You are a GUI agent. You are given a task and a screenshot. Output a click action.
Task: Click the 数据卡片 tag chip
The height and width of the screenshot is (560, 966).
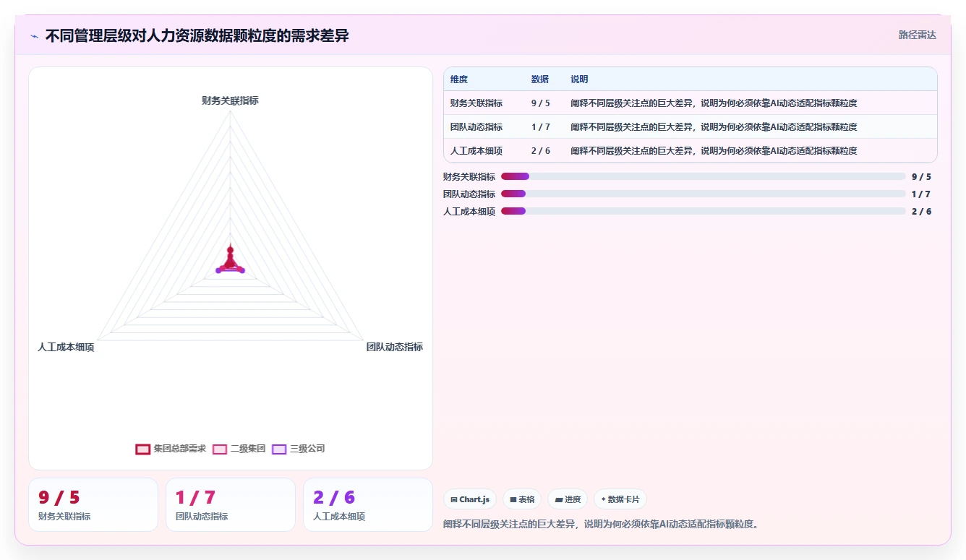coord(620,499)
